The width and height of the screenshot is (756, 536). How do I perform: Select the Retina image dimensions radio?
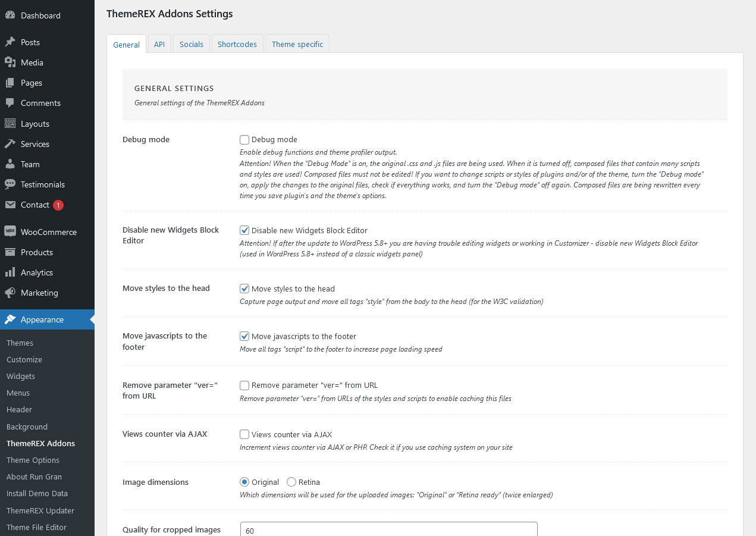click(x=291, y=482)
